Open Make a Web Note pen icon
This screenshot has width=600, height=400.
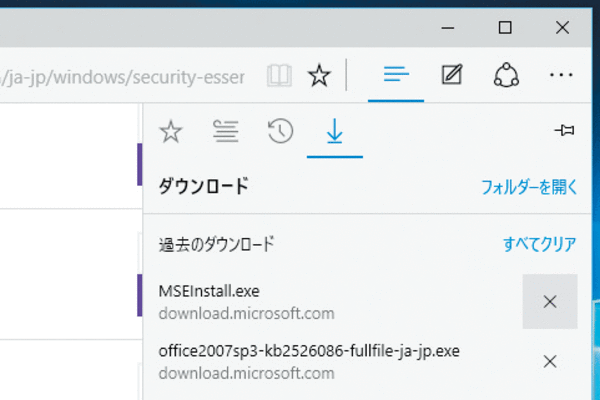[452, 74]
